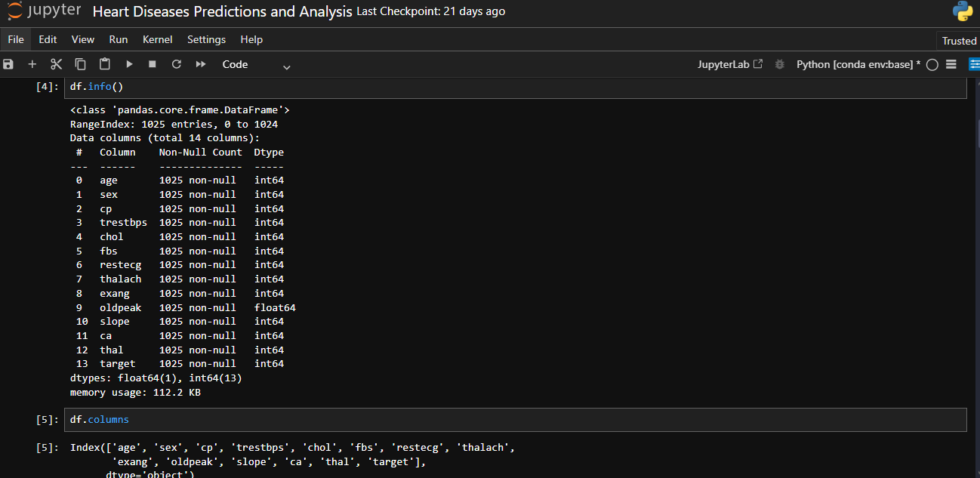Enable the debugger bug icon

(x=780, y=64)
